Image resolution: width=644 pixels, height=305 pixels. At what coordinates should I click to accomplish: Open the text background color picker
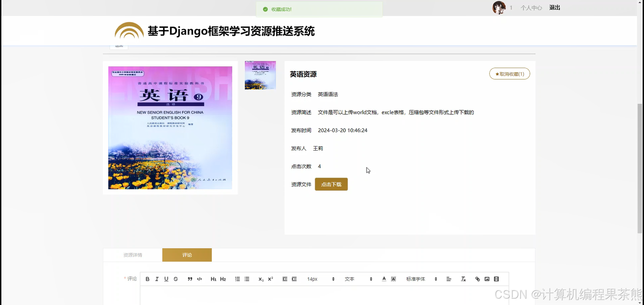click(393, 279)
